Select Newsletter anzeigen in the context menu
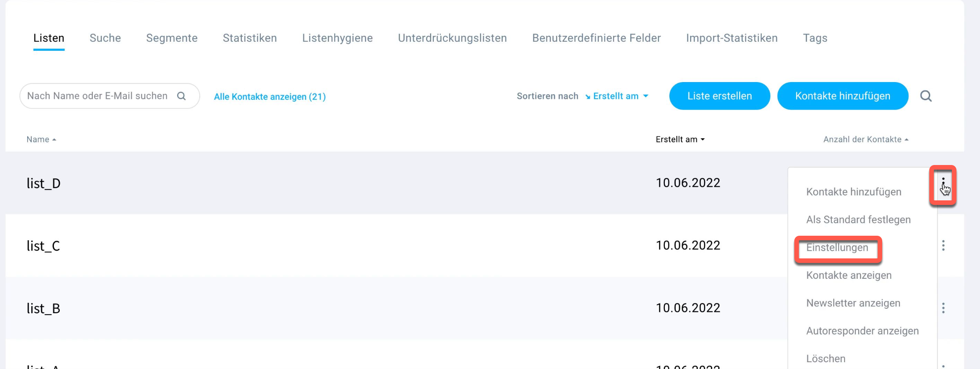The image size is (980, 369). click(x=853, y=303)
